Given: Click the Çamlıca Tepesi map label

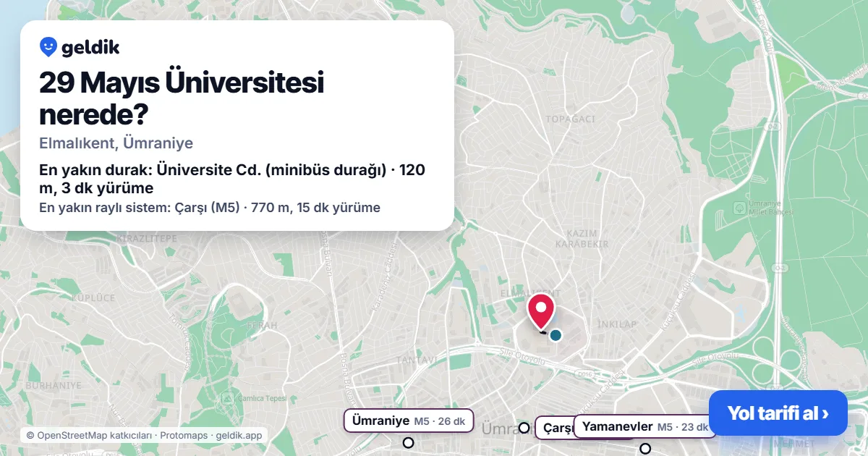Looking at the screenshot, I should tap(260, 399).
